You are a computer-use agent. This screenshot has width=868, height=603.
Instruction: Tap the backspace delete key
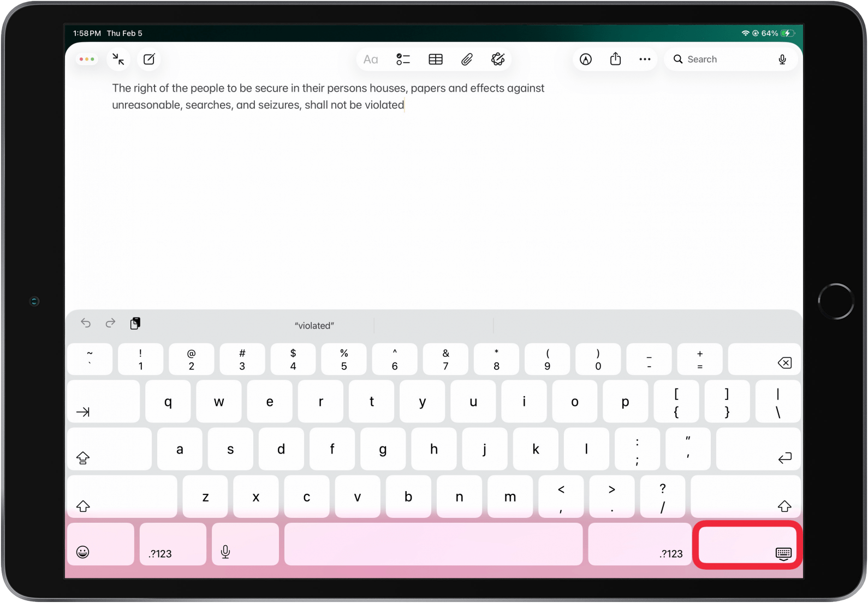[x=764, y=359]
